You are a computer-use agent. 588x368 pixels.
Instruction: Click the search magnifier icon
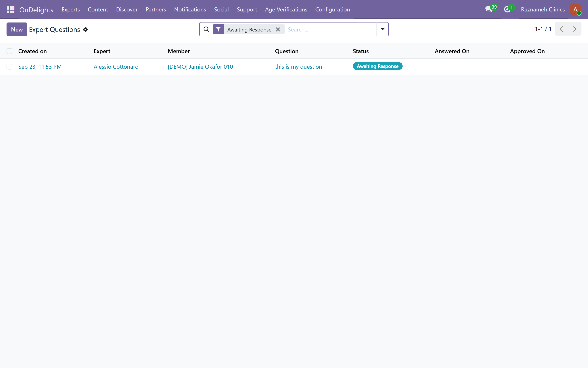(206, 29)
